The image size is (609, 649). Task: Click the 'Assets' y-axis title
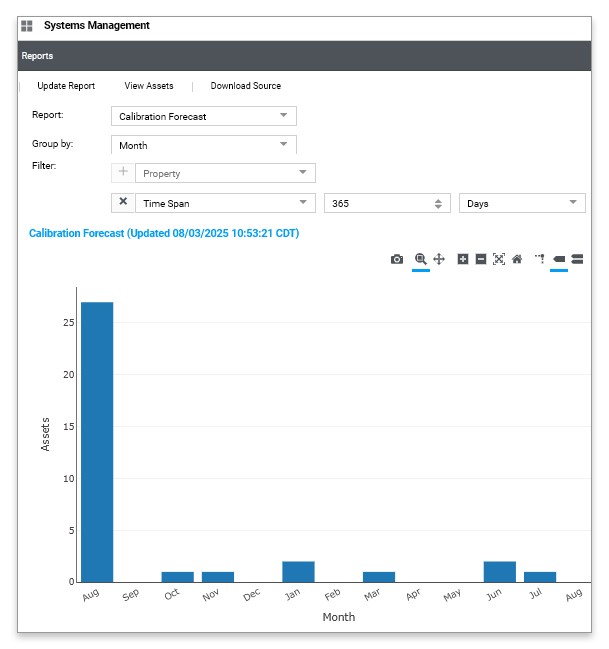click(x=45, y=434)
